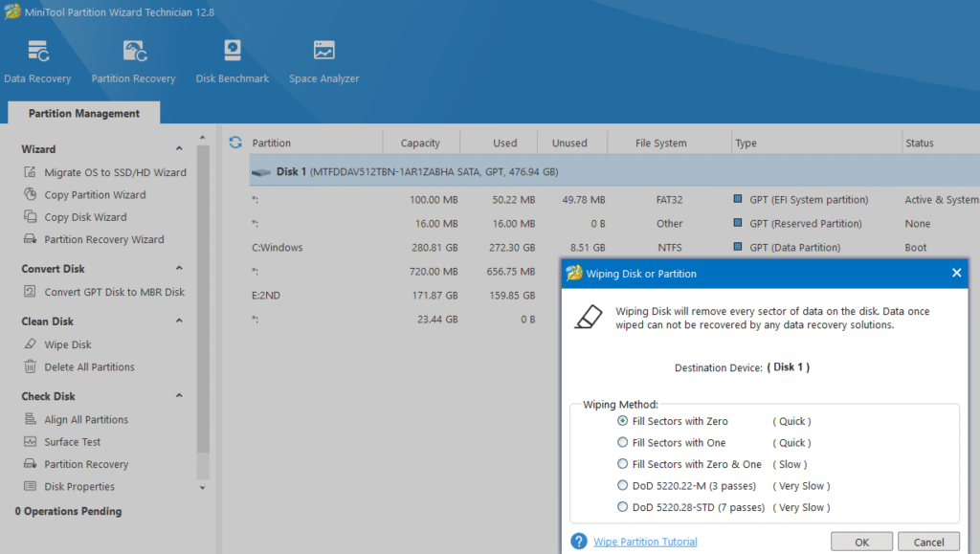Select the DoD 5220.22-M (3 passes) method
This screenshot has height=554, width=980.
622,485
